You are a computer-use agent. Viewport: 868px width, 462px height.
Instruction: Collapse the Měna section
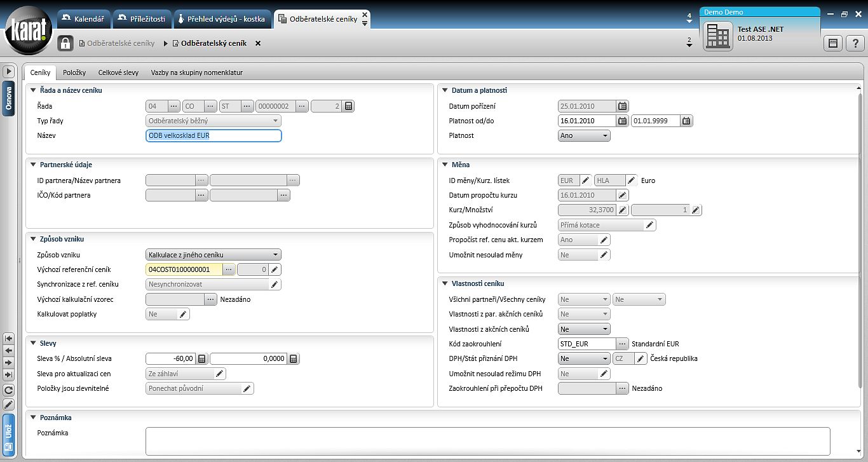[x=445, y=165]
